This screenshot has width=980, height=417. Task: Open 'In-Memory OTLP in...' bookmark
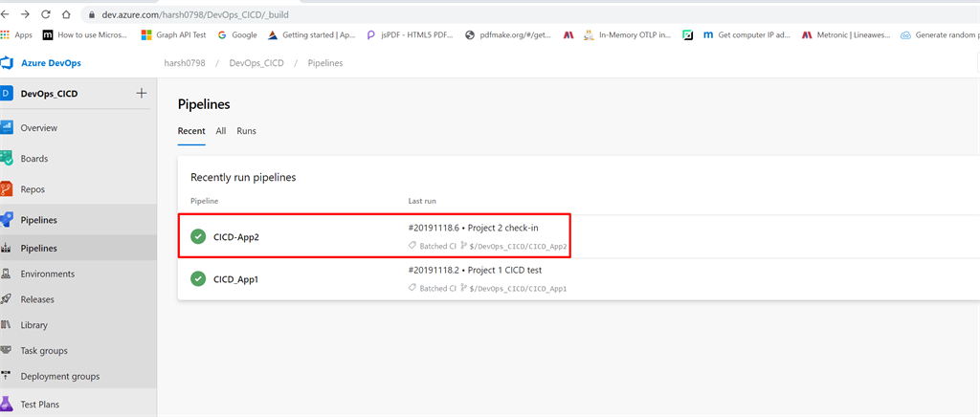627,35
